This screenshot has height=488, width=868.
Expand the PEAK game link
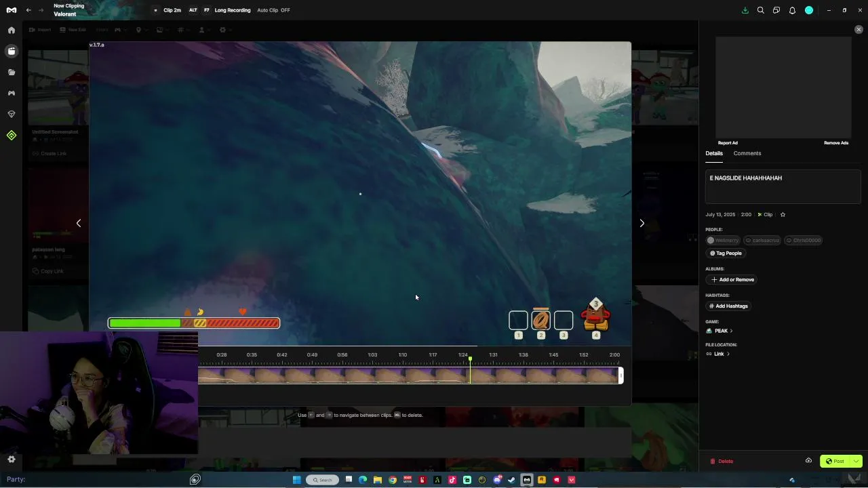(719, 331)
